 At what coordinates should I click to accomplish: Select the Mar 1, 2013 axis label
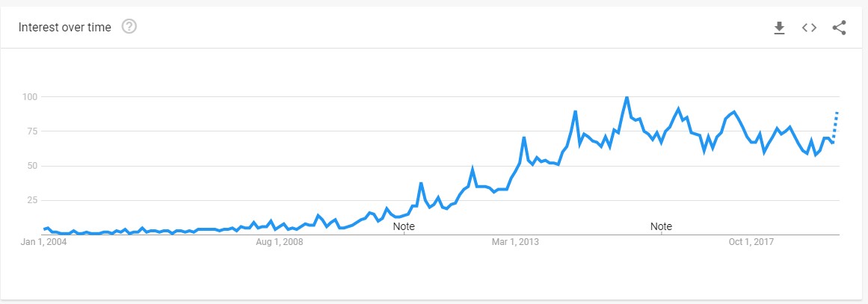(516, 242)
